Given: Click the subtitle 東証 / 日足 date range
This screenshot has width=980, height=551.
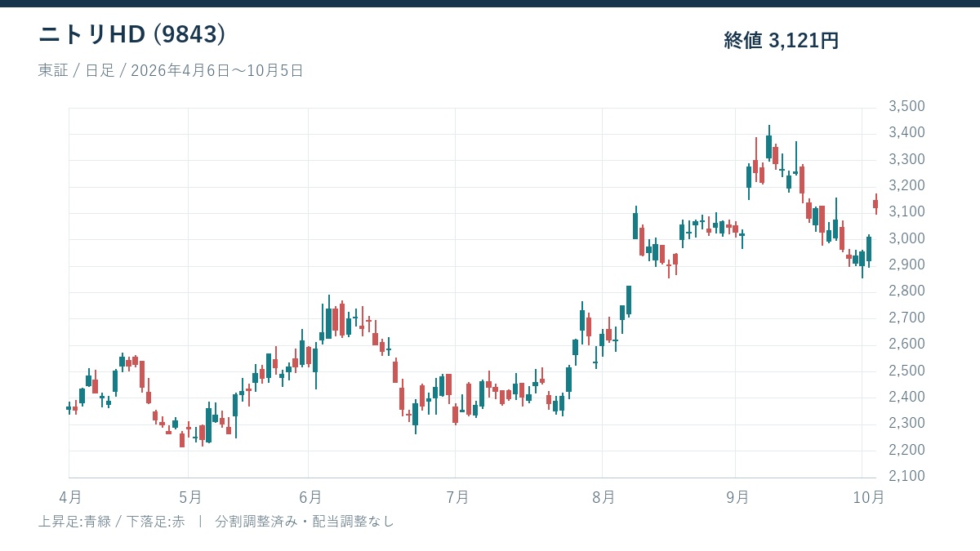Looking at the screenshot, I should 171,70.
